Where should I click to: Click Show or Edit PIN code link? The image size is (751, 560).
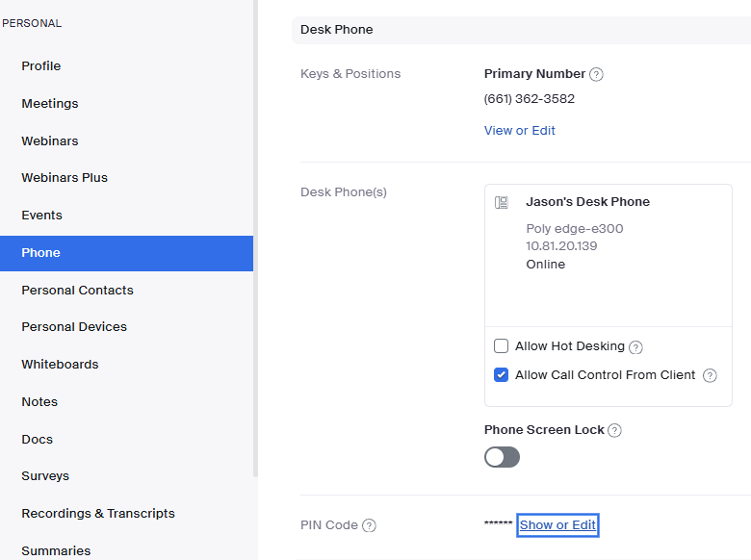point(557,525)
